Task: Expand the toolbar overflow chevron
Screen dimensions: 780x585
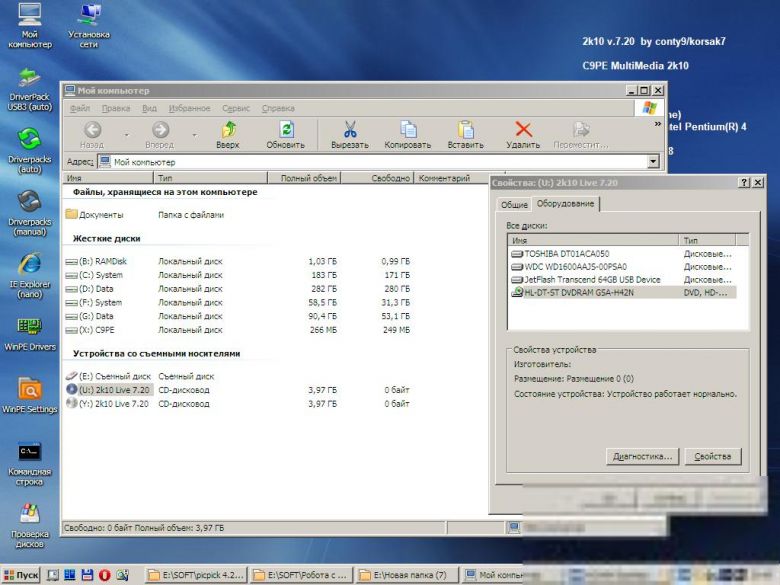Action: tap(658, 123)
